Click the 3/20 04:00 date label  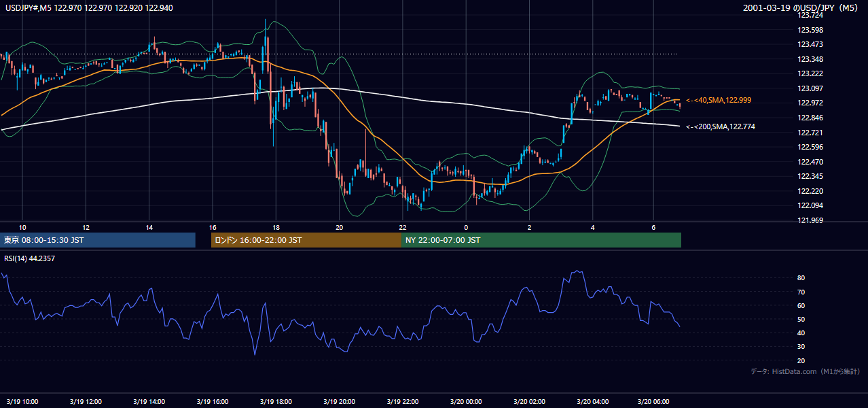point(592,402)
